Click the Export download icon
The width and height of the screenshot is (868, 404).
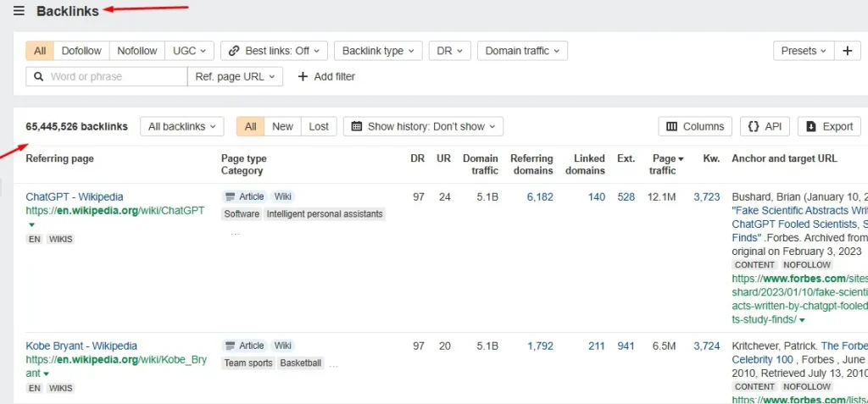click(x=811, y=126)
